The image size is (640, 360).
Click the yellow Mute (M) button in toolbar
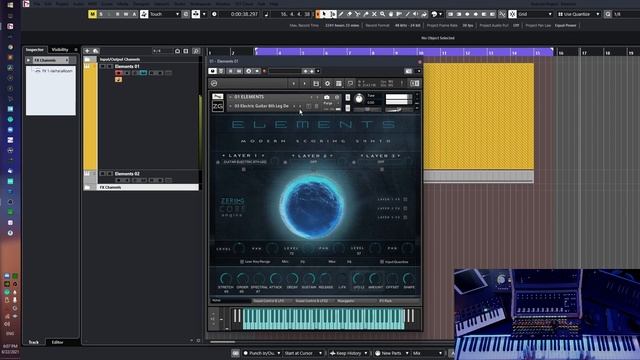(93, 14)
